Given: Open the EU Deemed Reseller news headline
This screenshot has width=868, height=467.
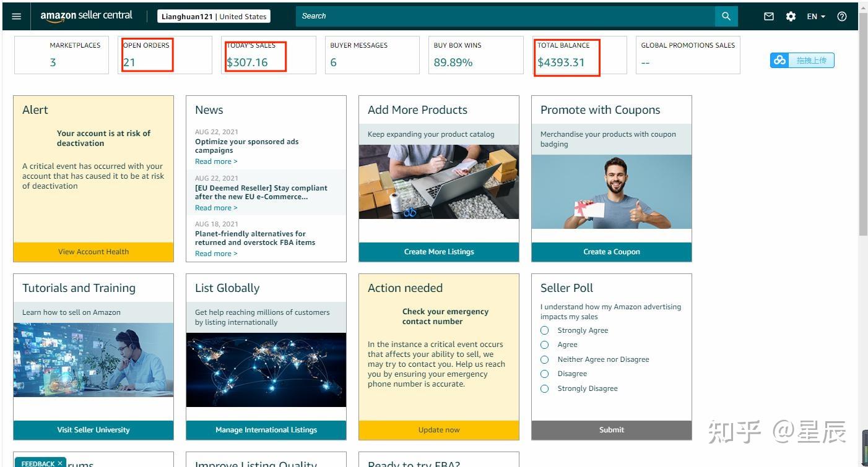Looking at the screenshot, I should pyautogui.click(x=261, y=192).
